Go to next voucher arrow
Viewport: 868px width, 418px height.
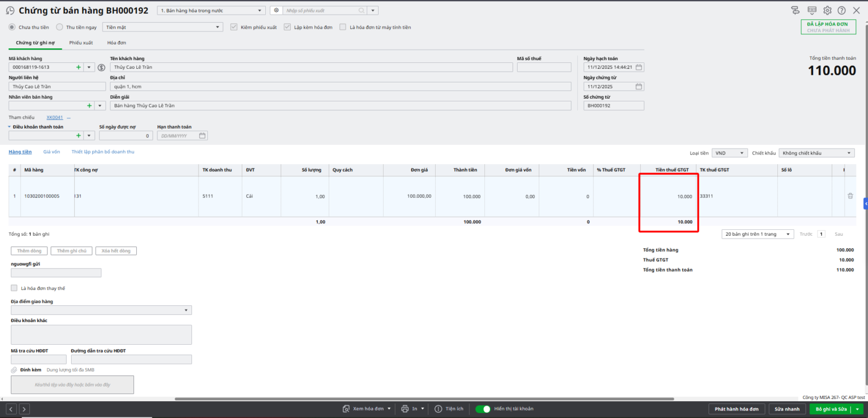pos(24,409)
